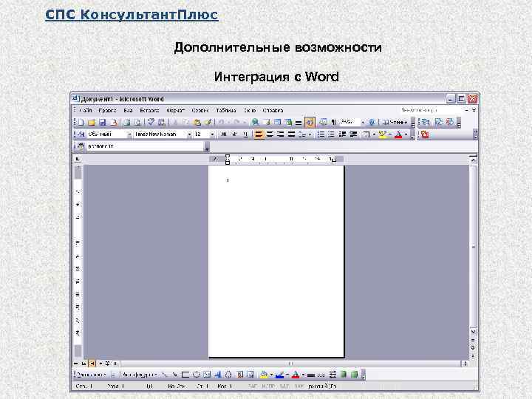Click the Paste clipboard icon
The width and height of the screenshot is (532, 399).
pos(197,123)
